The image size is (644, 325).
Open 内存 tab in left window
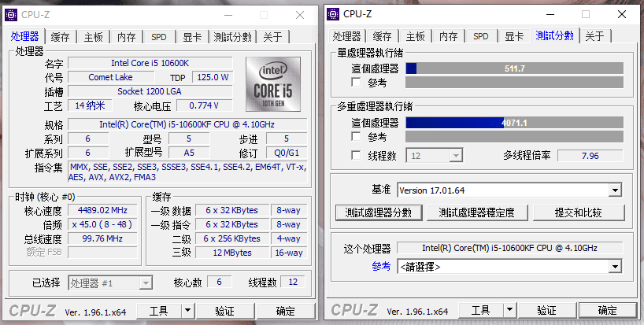(126, 37)
